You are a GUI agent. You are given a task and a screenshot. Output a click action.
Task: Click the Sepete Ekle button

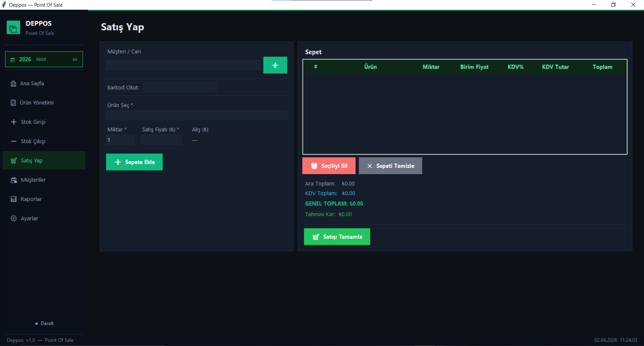[x=134, y=162]
